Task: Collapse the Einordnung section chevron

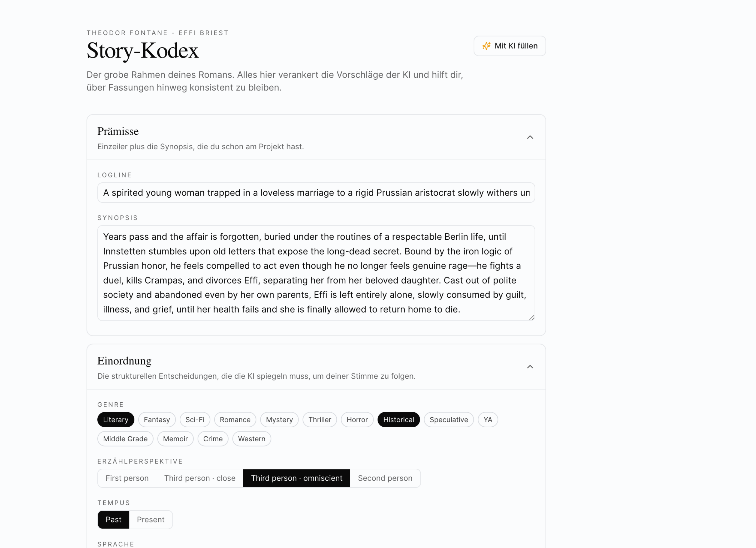Action: pos(530,367)
